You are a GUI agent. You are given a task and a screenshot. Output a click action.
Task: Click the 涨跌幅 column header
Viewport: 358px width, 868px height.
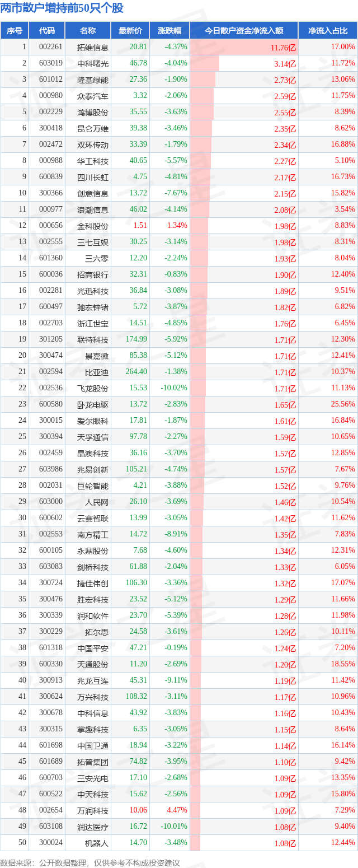tap(169, 31)
